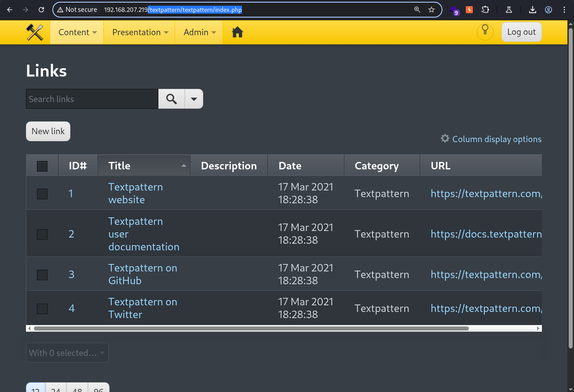574x392 pixels.
Task: Click Category cell of Textpattern on GitHub row
Action: pyautogui.click(x=382, y=275)
